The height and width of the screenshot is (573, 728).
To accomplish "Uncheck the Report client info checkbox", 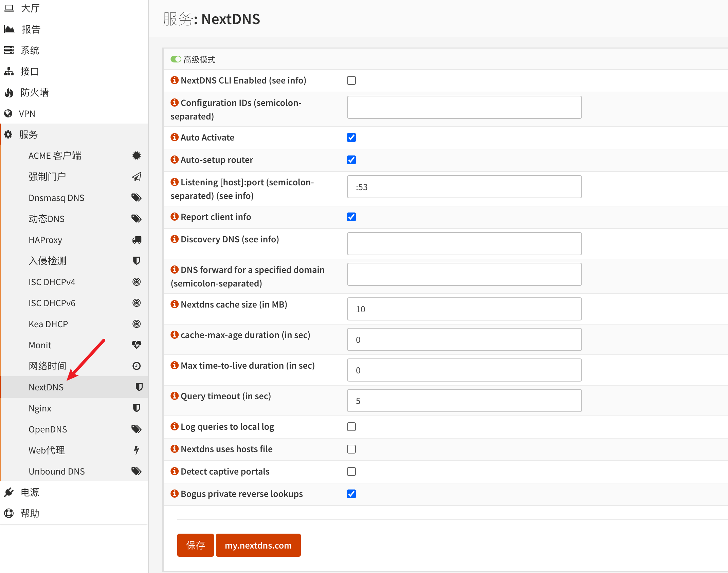I will coord(351,217).
